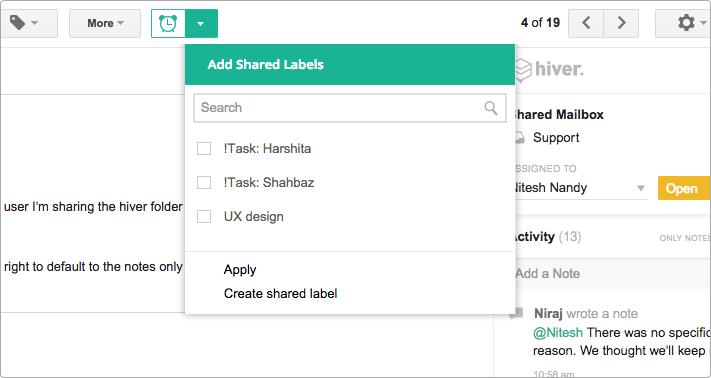This screenshot has height=378, width=711.
Task: Click the @Nitesh mention link
Action: 558,333
